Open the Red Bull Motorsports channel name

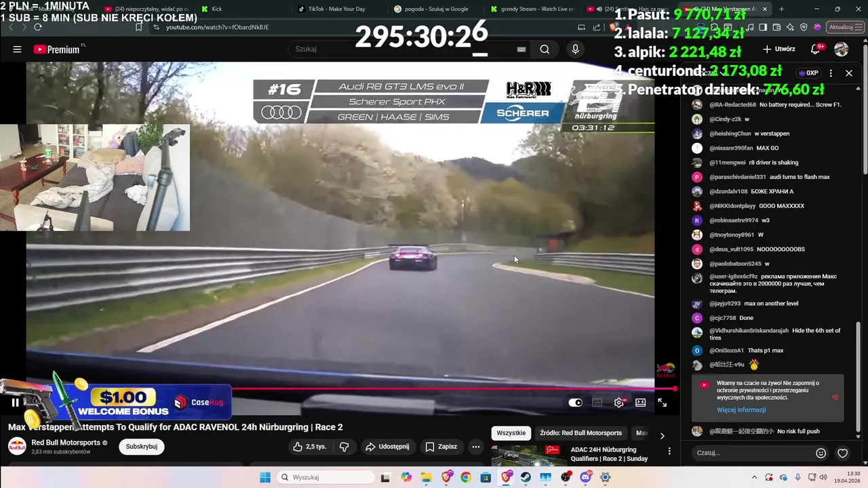pyautogui.click(x=66, y=443)
